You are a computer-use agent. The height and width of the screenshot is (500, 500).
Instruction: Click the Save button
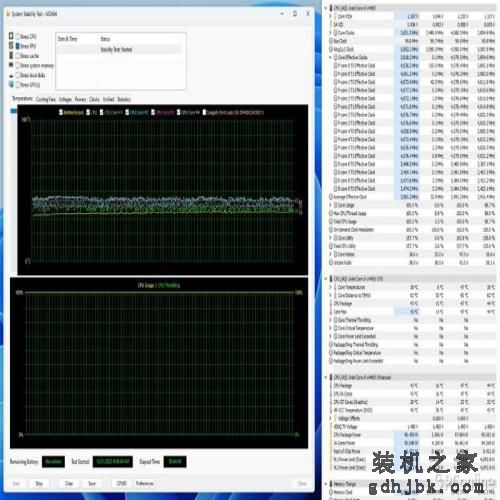coord(92,483)
